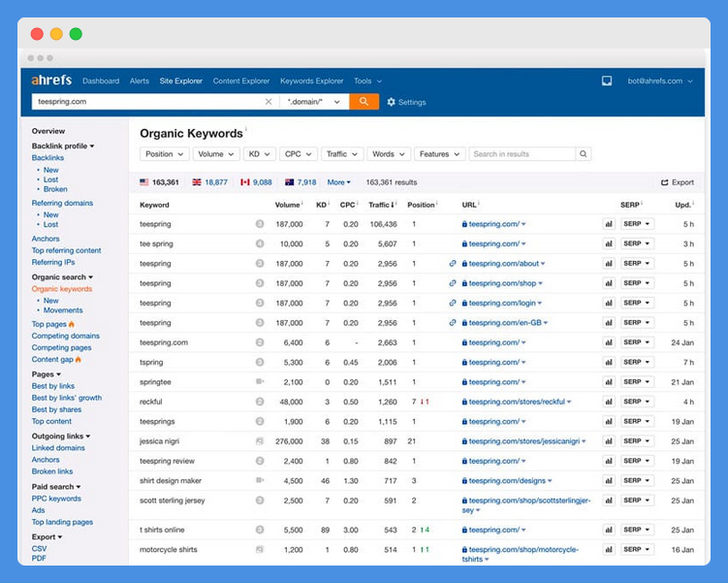Switch to Keywords Explorer

[x=311, y=81]
